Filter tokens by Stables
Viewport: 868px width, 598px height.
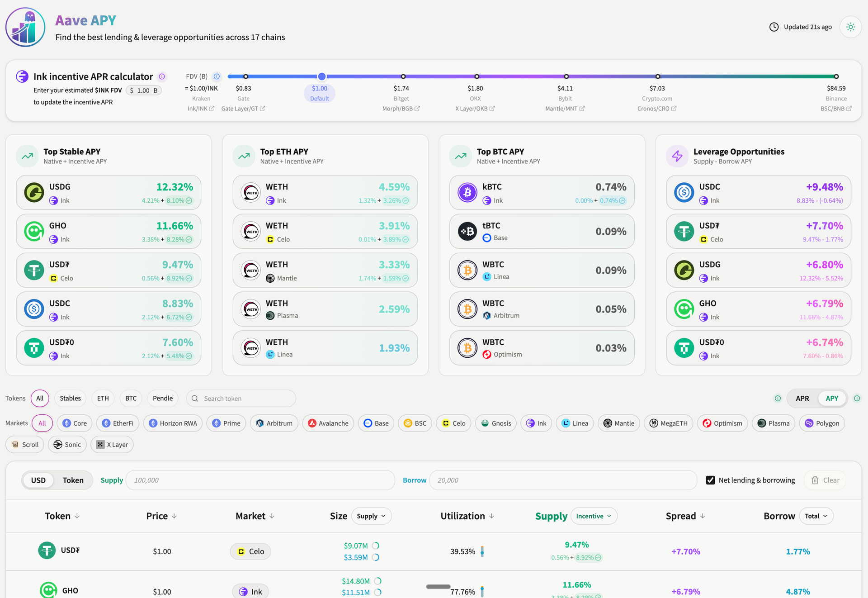(70, 399)
